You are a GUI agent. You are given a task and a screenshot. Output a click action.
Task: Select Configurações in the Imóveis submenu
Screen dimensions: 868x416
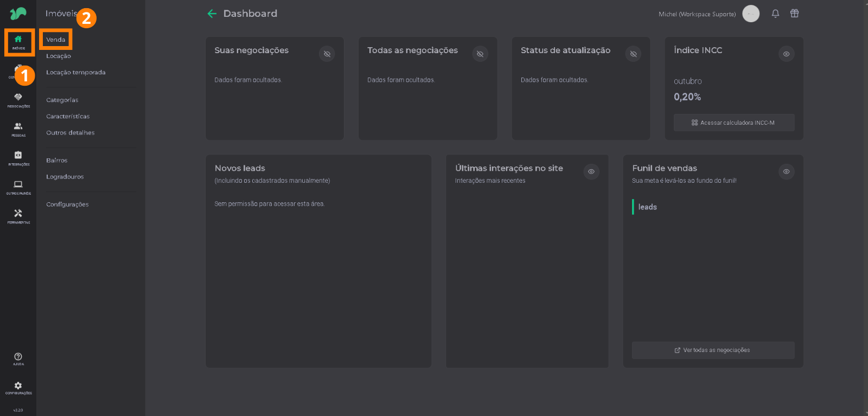(67, 204)
